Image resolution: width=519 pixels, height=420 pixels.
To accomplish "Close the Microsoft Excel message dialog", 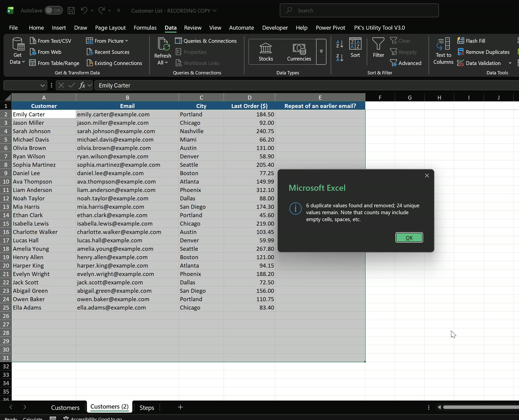I will (x=427, y=175).
